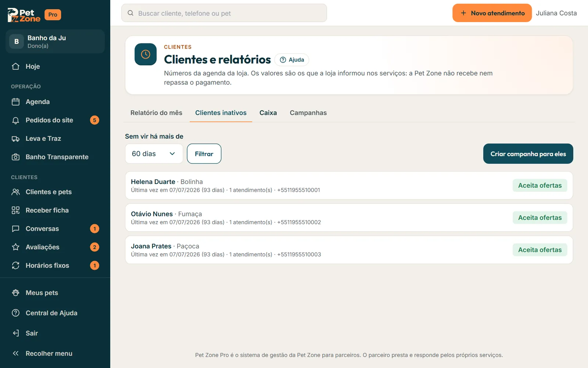
Task: Open Helena Duarte client row
Action: click(x=349, y=185)
